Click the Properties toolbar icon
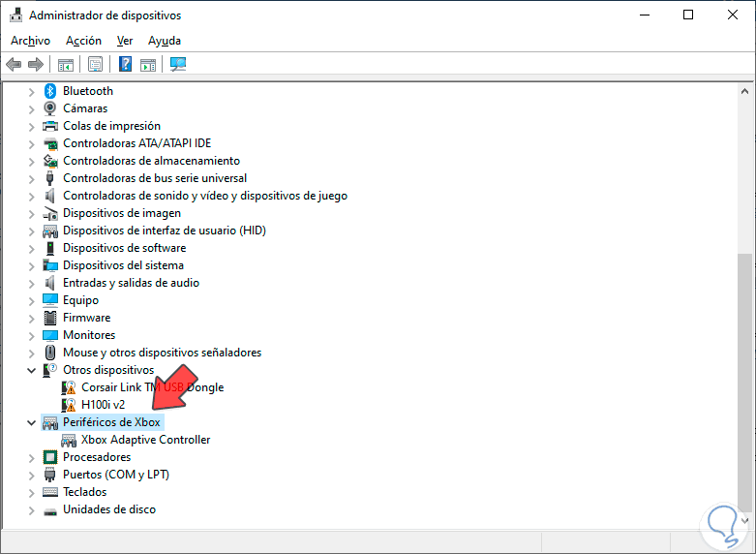The height and width of the screenshot is (554, 756). 96,64
